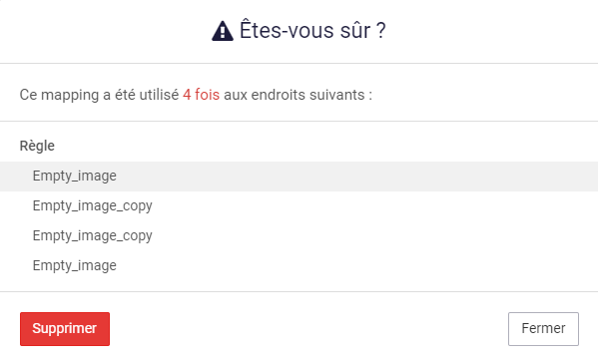This screenshot has height=364, width=598.
Task: Select the last Empty_image rule in list
Action: tap(74, 265)
